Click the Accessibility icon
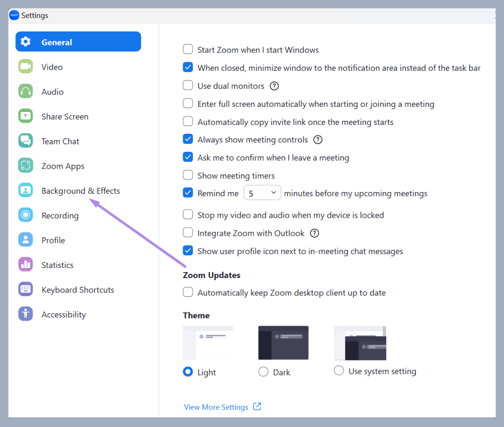The height and width of the screenshot is (427, 504). click(x=25, y=314)
